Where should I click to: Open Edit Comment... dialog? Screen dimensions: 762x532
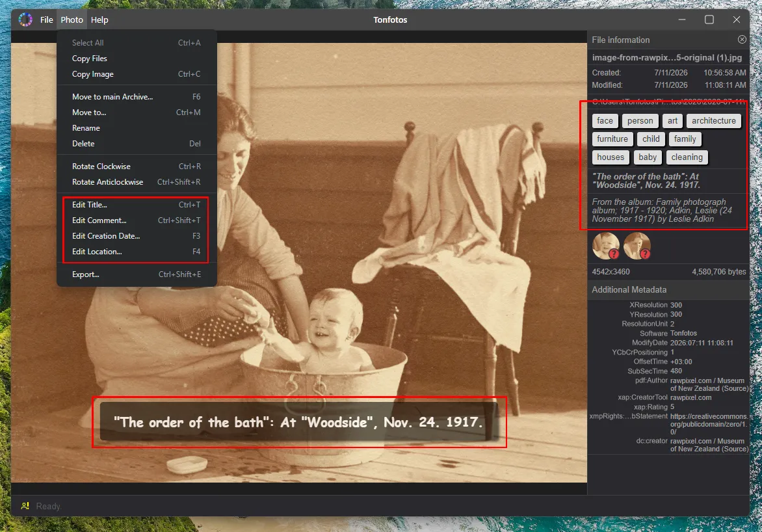tap(136, 220)
